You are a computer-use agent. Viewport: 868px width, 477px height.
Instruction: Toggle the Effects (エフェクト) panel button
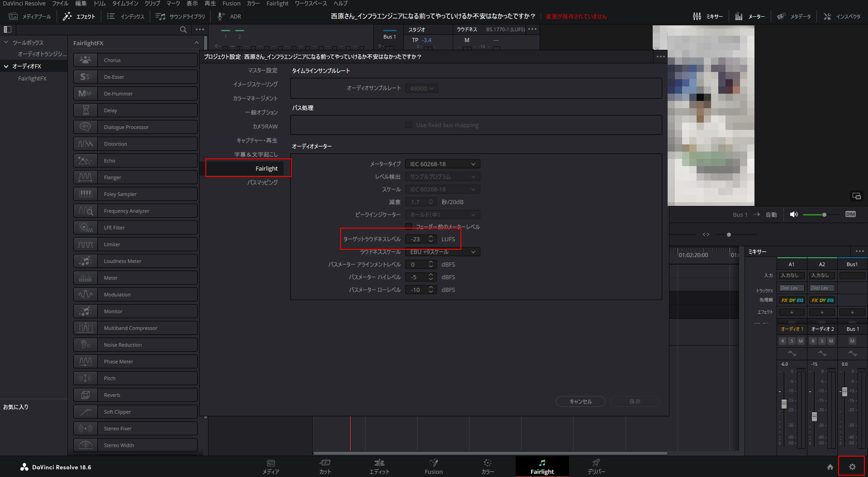coord(79,16)
